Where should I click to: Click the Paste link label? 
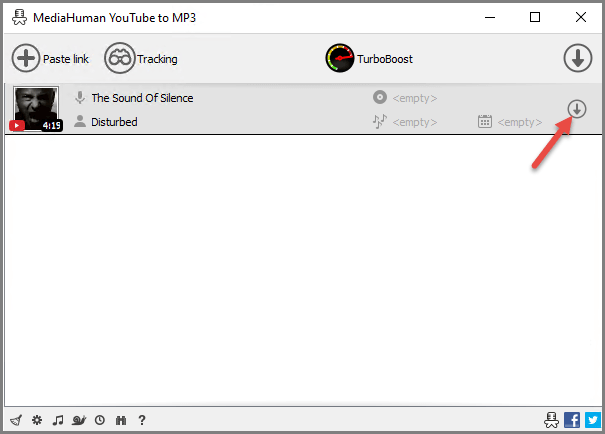click(66, 59)
